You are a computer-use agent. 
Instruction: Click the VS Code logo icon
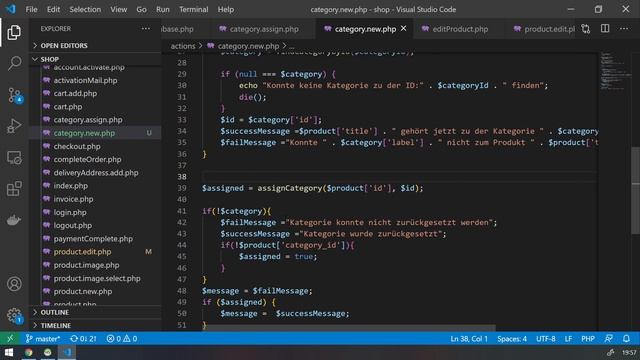point(10,9)
